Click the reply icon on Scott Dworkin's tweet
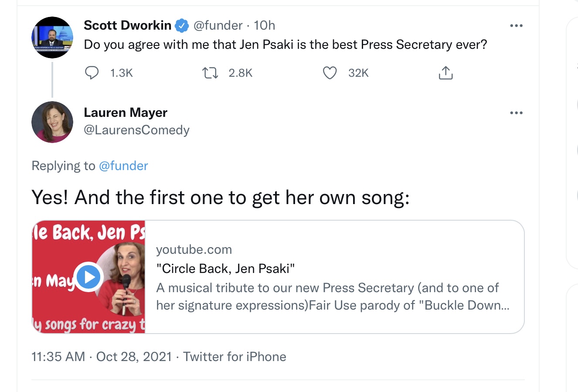 pos(92,73)
